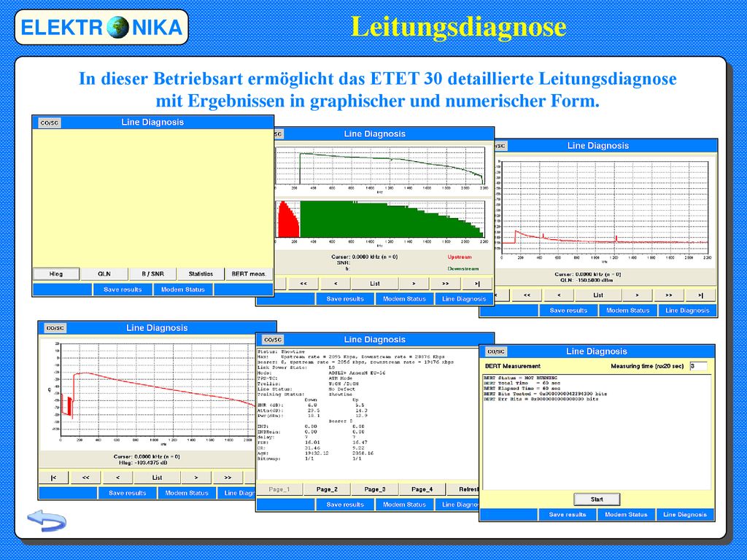Step cursor right (>) in Hlog window
The width and height of the screenshot is (747, 560).
coord(196,478)
